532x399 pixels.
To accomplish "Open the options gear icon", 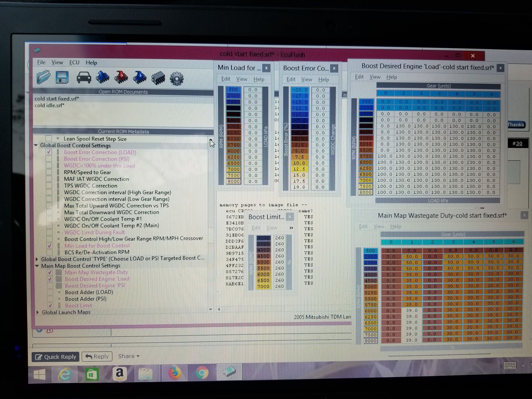I will (x=177, y=79).
